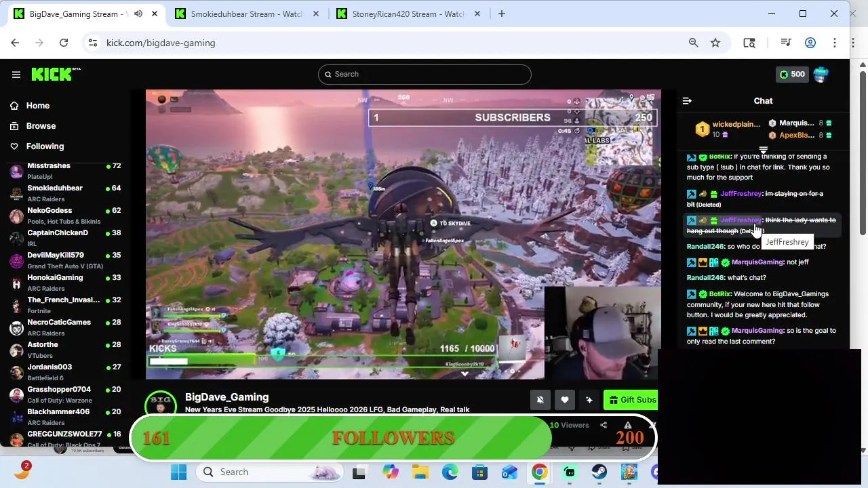Click the Kick search field

(425, 75)
